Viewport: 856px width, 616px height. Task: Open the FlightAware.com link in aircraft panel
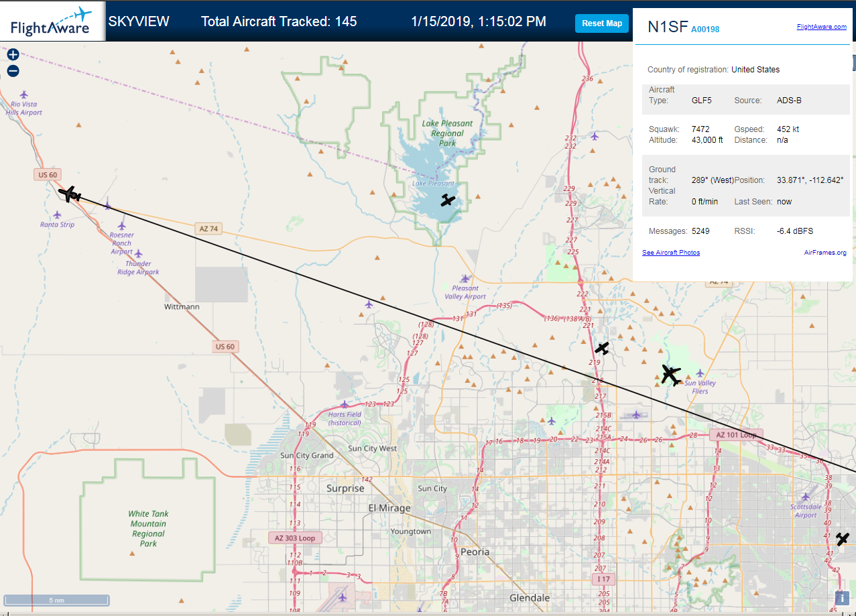(821, 27)
